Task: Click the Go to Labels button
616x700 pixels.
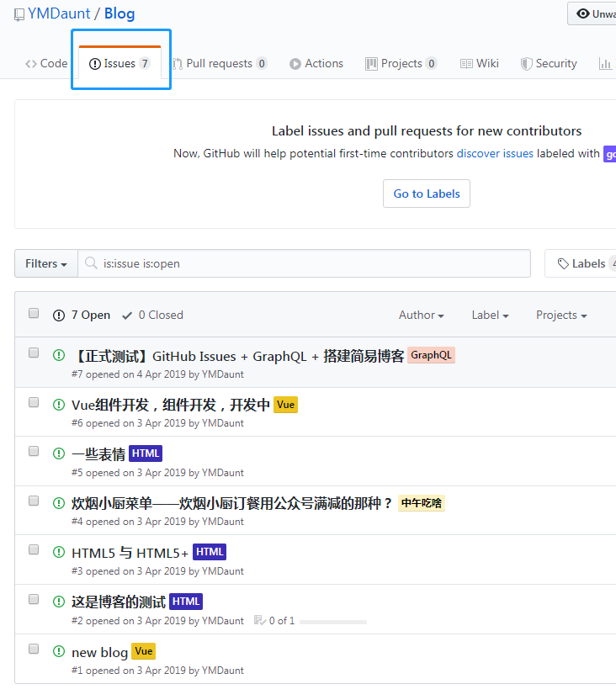Action: point(427,194)
